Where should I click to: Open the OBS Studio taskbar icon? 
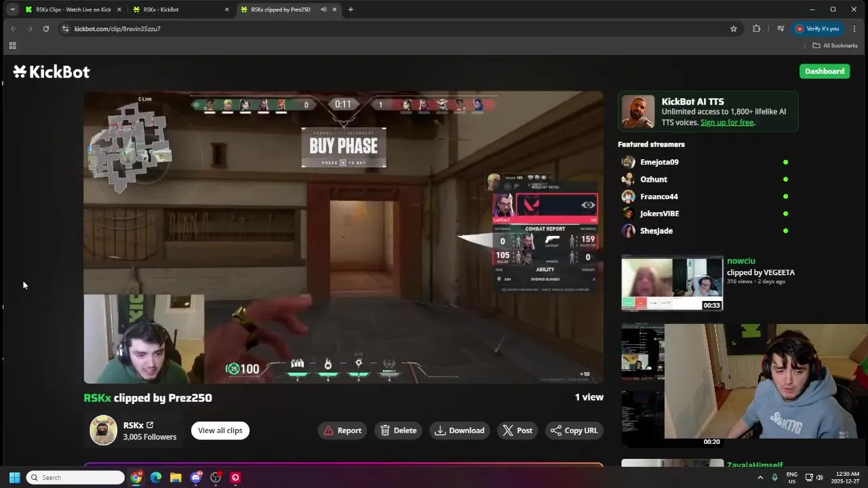pos(216,478)
